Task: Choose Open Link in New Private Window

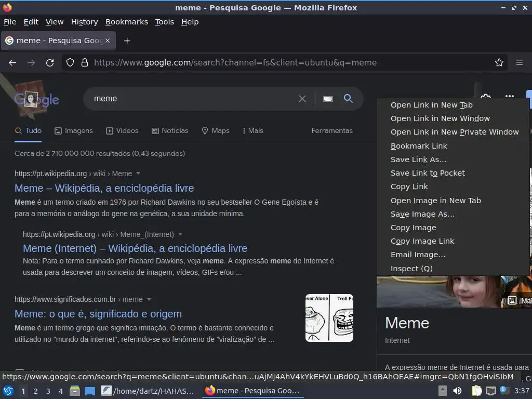Action: tap(453, 132)
